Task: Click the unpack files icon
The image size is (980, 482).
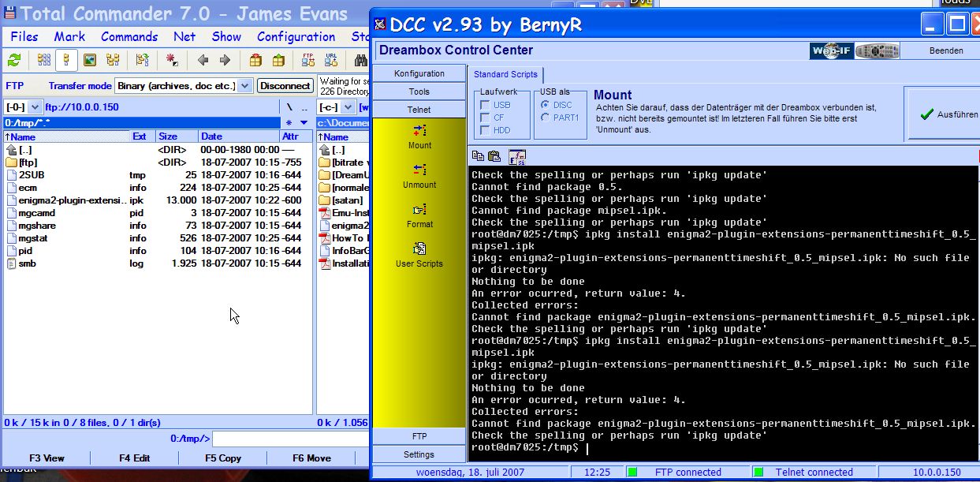Action: coord(278,60)
